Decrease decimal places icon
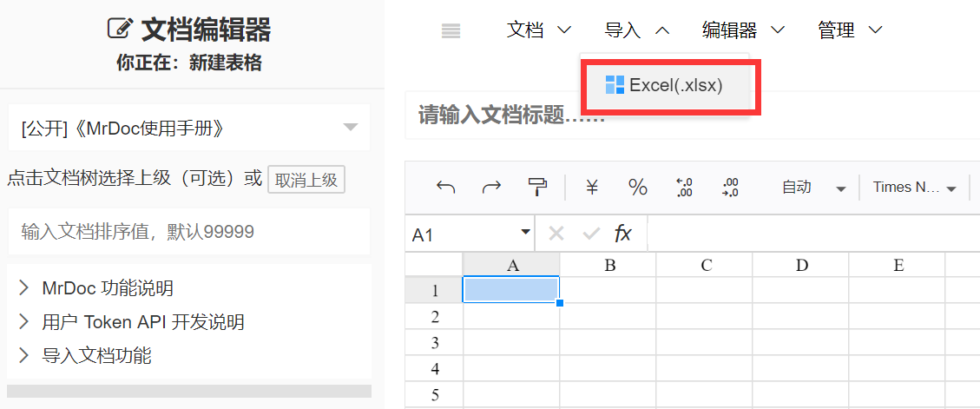980x409 pixels. [x=684, y=187]
